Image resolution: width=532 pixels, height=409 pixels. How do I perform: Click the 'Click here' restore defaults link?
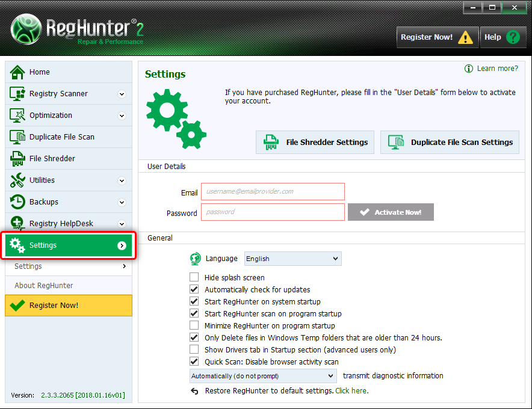point(351,391)
